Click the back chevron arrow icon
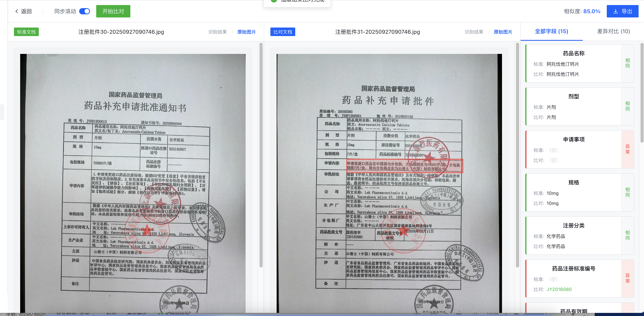The height and width of the screenshot is (316, 644). coord(16,11)
